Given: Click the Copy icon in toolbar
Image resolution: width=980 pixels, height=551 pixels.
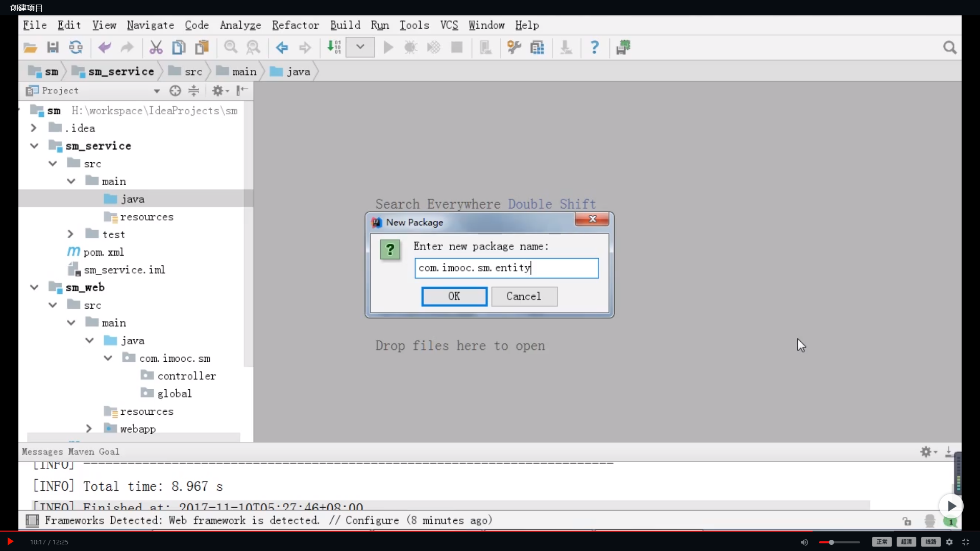Looking at the screenshot, I should point(179,47).
